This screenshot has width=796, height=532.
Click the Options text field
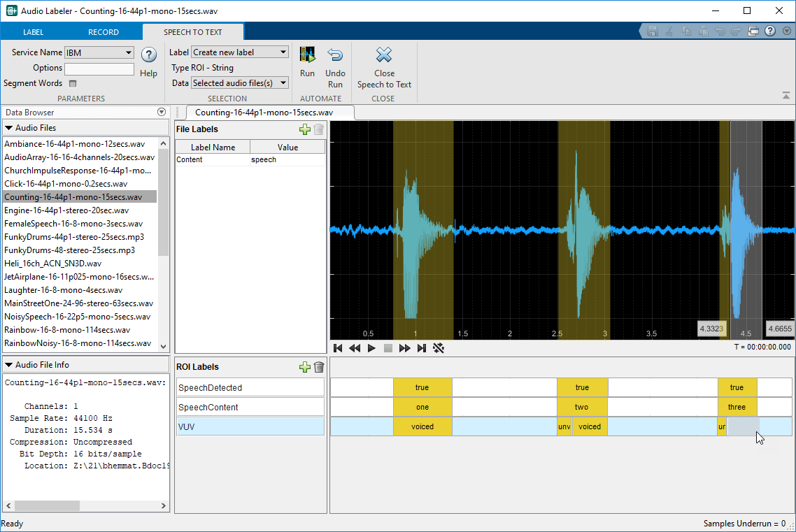tap(99, 69)
